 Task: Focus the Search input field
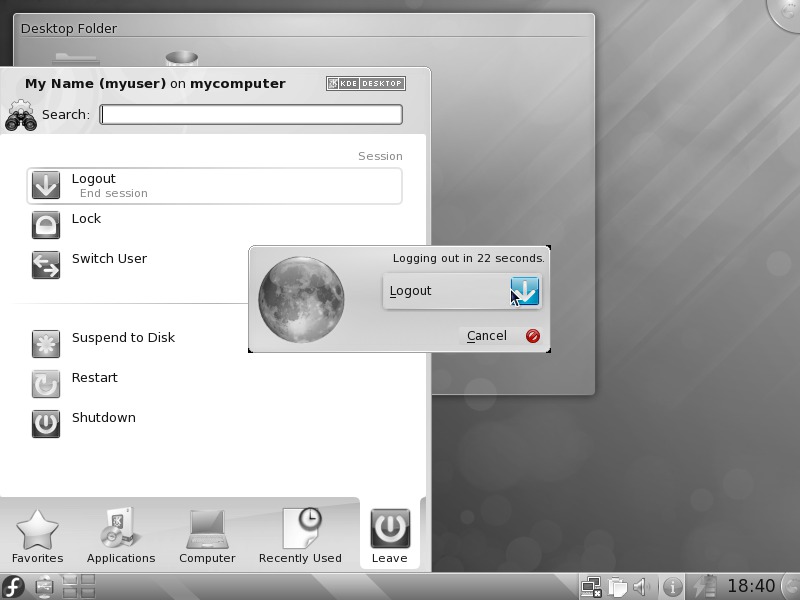pyautogui.click(x=251, y=114)
